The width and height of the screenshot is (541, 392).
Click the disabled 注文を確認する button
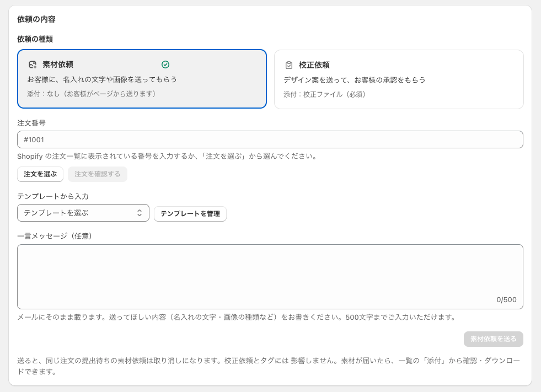click(x=98, y=174)
